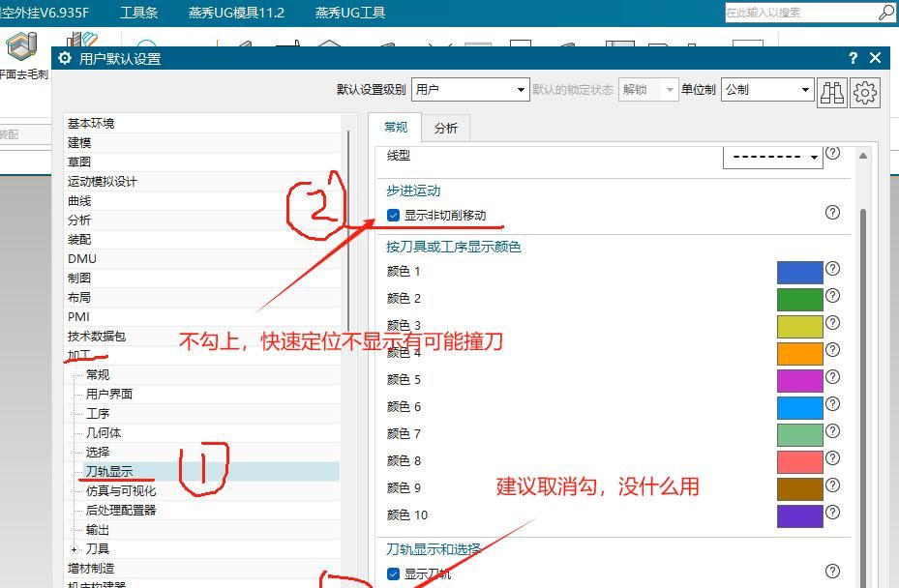
Task: Change the 颜色 5 magenta color swatch
Action: pos(800,379)
